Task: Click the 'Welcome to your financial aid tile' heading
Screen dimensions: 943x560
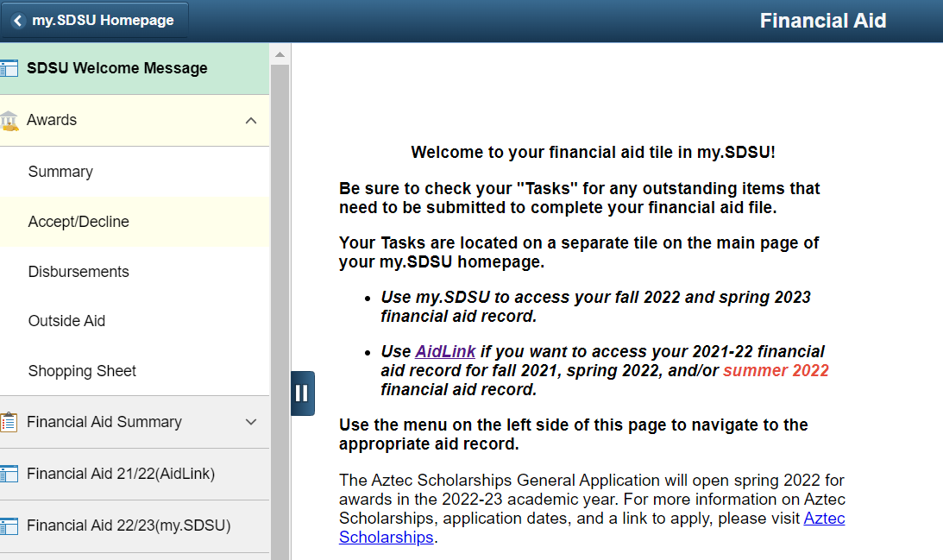Action: (593, 152)
